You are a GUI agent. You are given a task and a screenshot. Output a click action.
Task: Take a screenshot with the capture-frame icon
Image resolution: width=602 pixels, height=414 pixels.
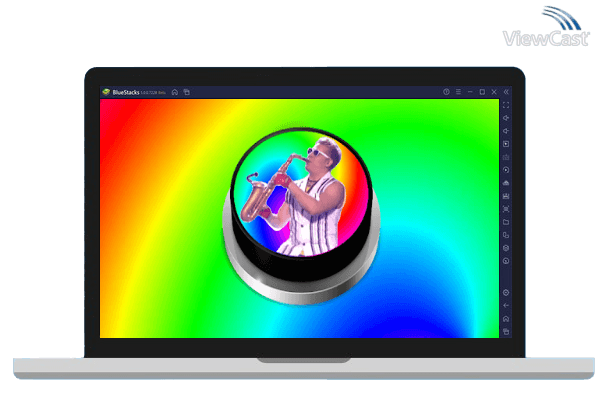click(506, 209)
